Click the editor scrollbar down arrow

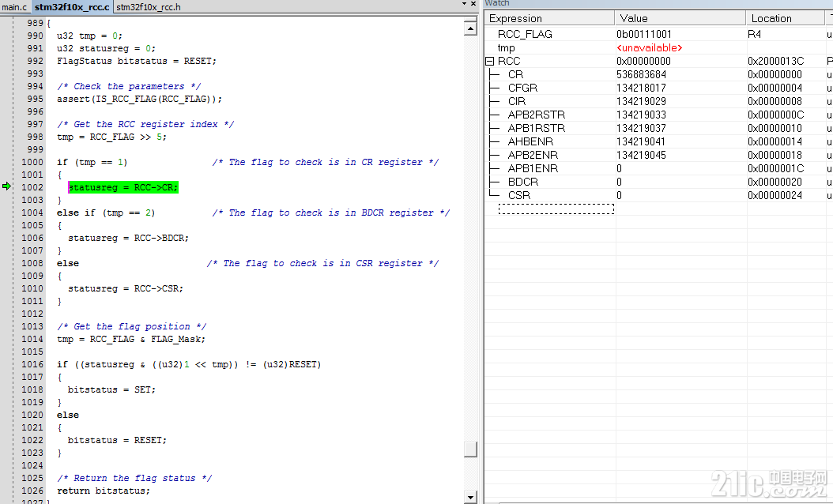pos(470,497)
